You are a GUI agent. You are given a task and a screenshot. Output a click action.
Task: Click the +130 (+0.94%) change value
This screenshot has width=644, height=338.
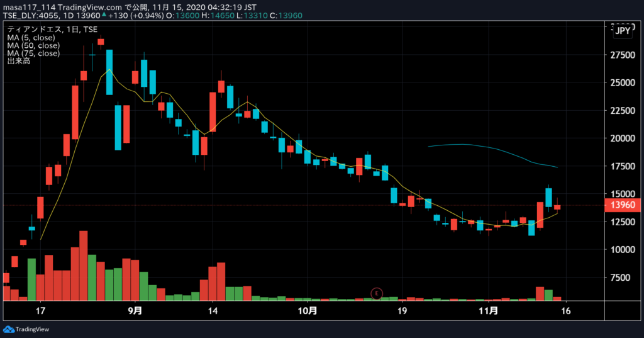[136, 16]
